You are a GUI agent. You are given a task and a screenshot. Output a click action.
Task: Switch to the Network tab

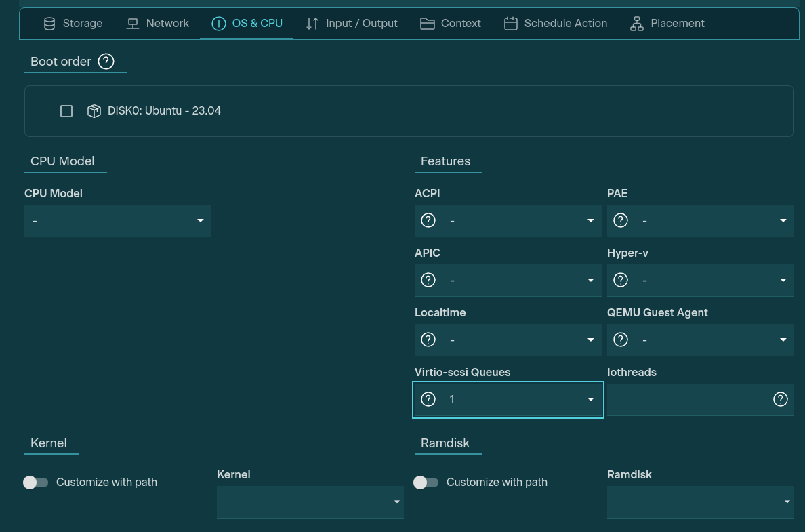tap(158, 24)
